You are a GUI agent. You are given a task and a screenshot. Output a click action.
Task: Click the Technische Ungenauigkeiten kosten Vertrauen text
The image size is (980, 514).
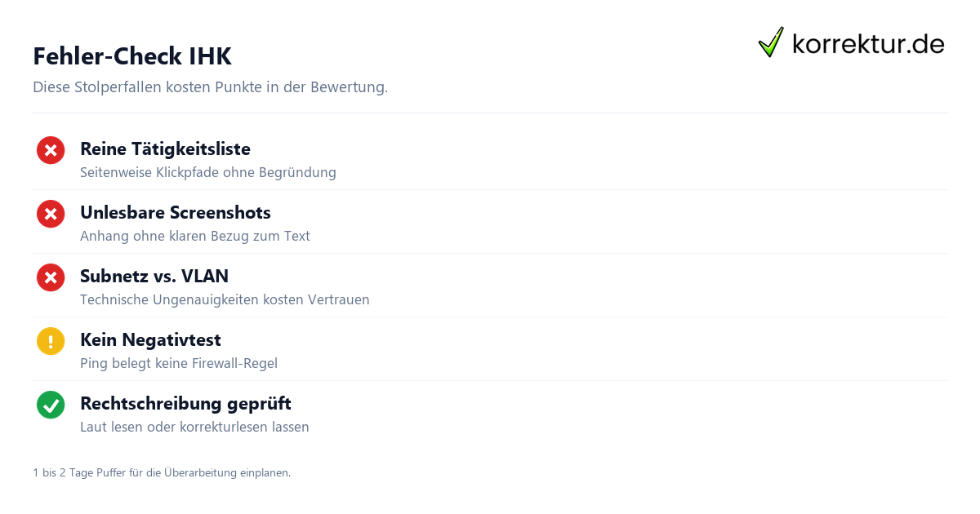tap(225, 300)
